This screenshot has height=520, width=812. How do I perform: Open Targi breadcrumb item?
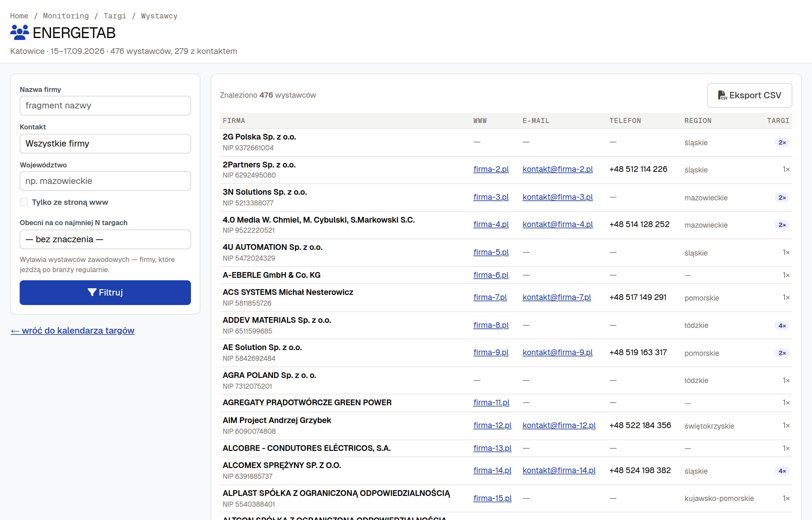[x=115, y=16]
